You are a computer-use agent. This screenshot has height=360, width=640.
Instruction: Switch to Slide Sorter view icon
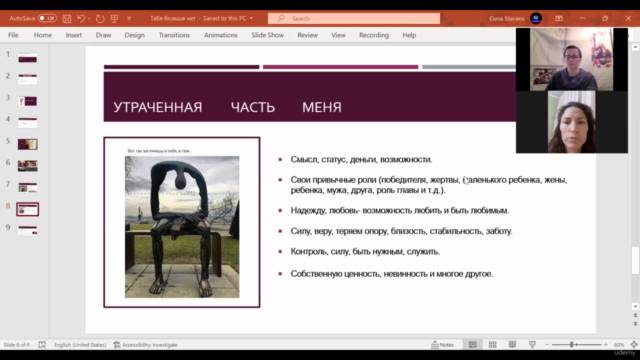coord(493,345)
